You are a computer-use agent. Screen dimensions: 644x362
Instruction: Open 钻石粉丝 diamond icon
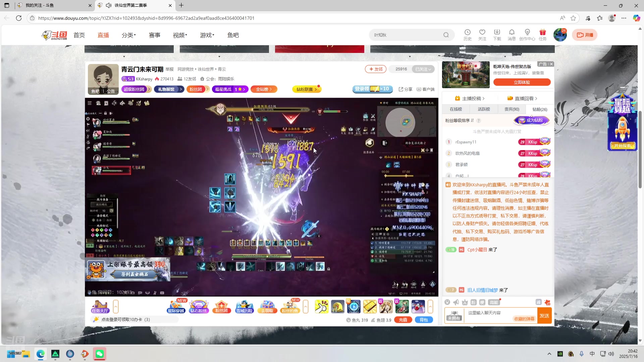pyautogui.click(x=199, y=306)
